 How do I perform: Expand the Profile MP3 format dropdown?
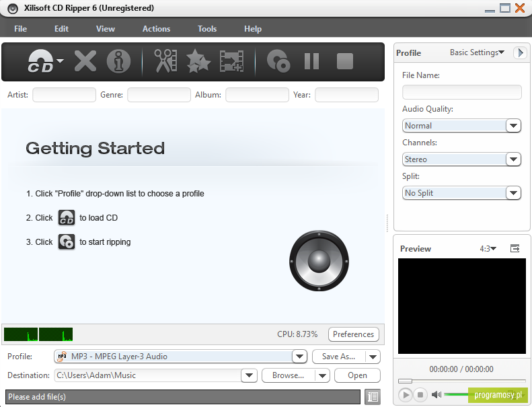point(299,357)
